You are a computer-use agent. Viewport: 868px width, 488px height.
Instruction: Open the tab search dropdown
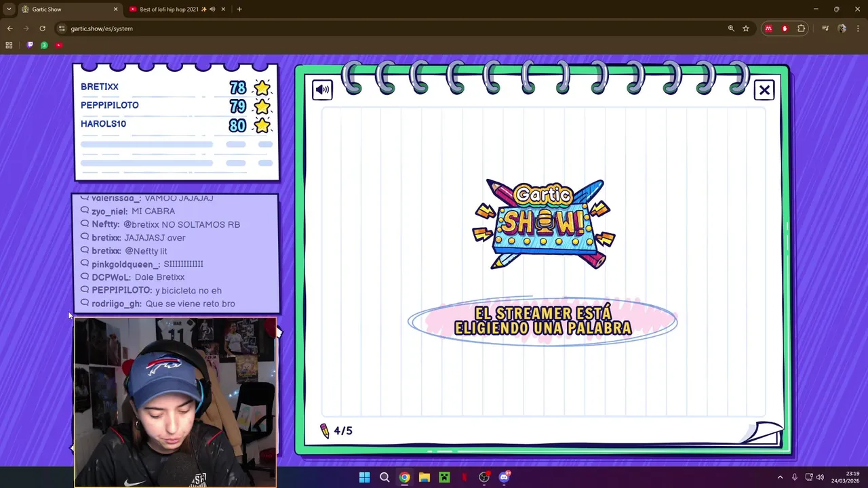point(9,9)
